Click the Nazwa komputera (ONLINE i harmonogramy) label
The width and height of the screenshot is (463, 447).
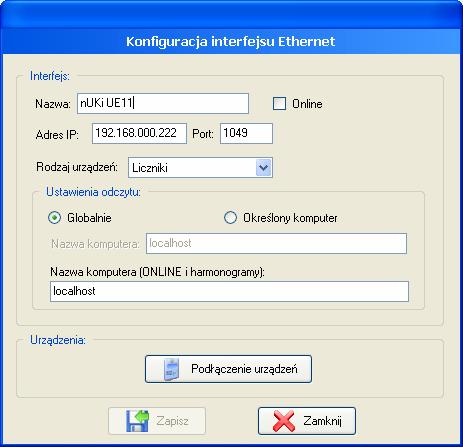[x=157, y=272]
